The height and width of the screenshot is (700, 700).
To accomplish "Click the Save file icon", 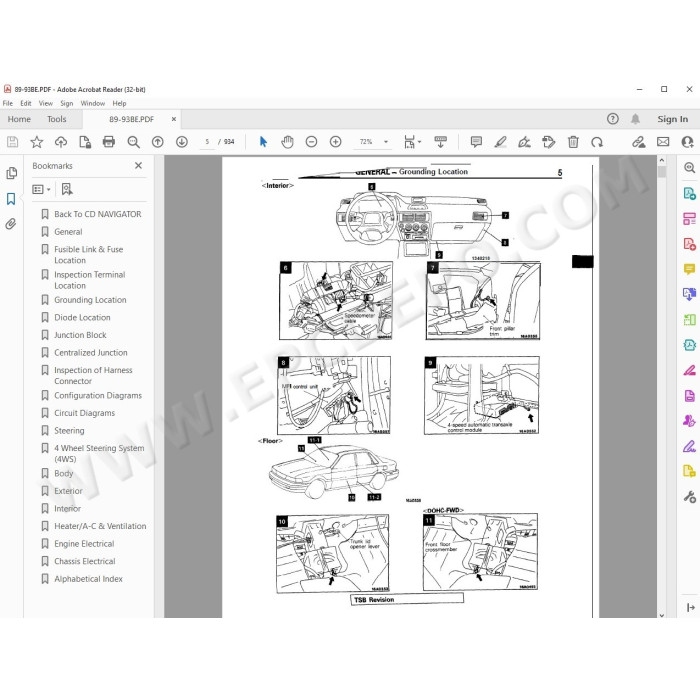I will point(12,142).
